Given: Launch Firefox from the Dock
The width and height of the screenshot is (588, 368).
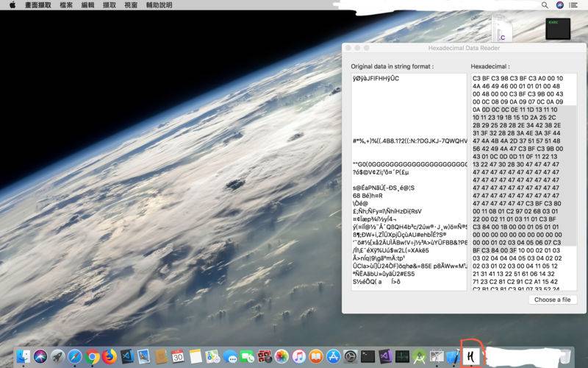Looking at the screenshot, I should coord(110,356).
